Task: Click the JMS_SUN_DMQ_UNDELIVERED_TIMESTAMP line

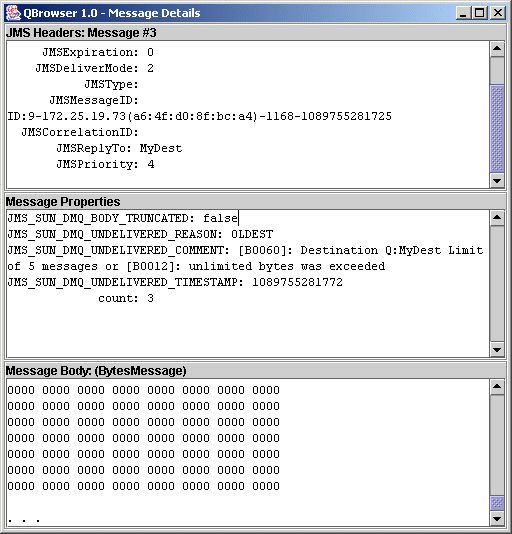Action: click(x=175, y=282)
